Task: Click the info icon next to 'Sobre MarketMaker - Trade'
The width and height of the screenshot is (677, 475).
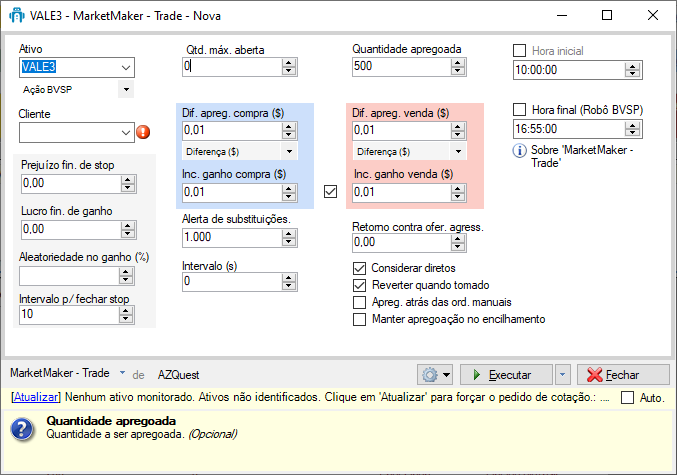Action: tap(519, 151)
